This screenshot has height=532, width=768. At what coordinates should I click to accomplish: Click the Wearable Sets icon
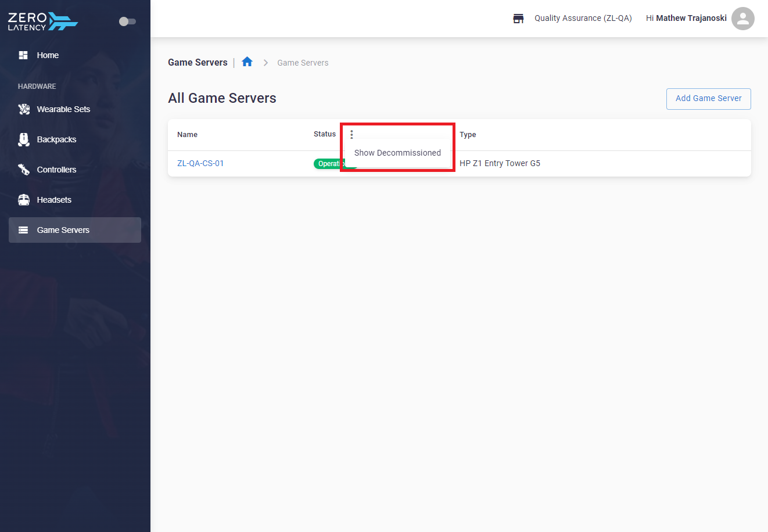[24, 109]
